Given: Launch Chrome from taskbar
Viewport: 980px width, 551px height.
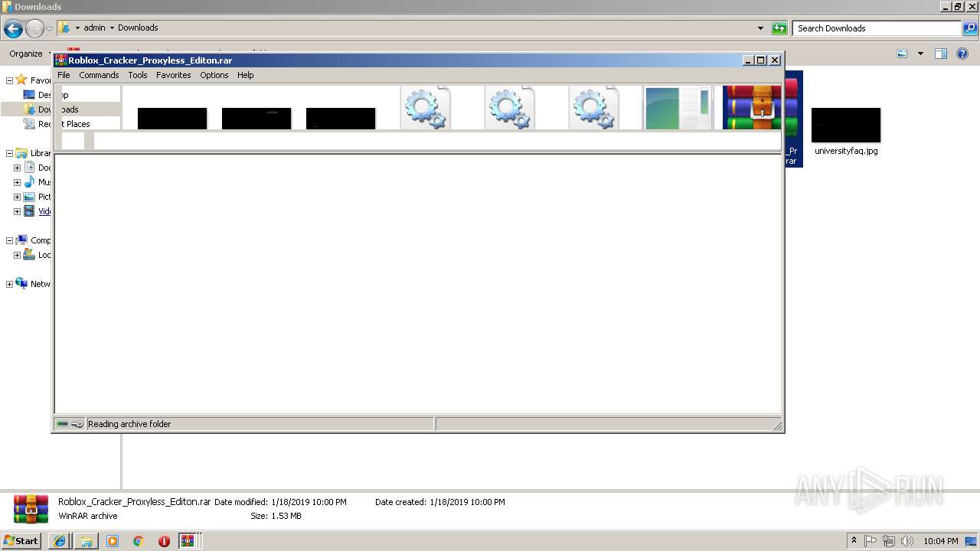Looking at the screenshot, I should click(139, 541).
